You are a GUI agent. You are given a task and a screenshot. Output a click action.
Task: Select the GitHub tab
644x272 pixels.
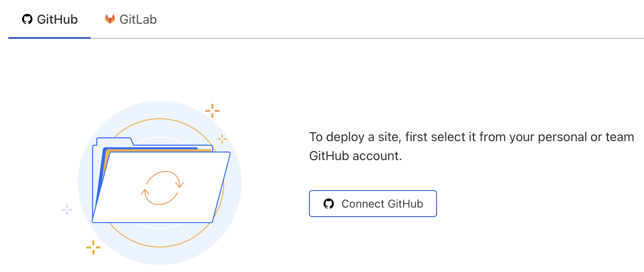coord(50,19)
